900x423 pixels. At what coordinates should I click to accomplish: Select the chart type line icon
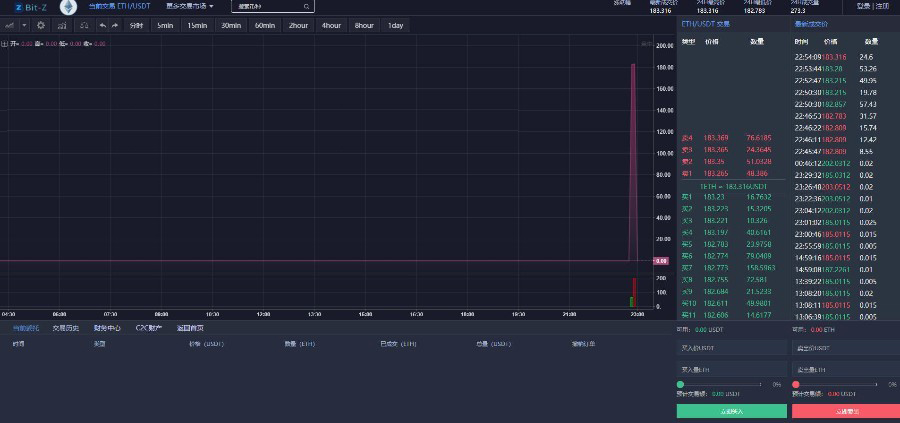pyautogui.click(x=9, y=25)
